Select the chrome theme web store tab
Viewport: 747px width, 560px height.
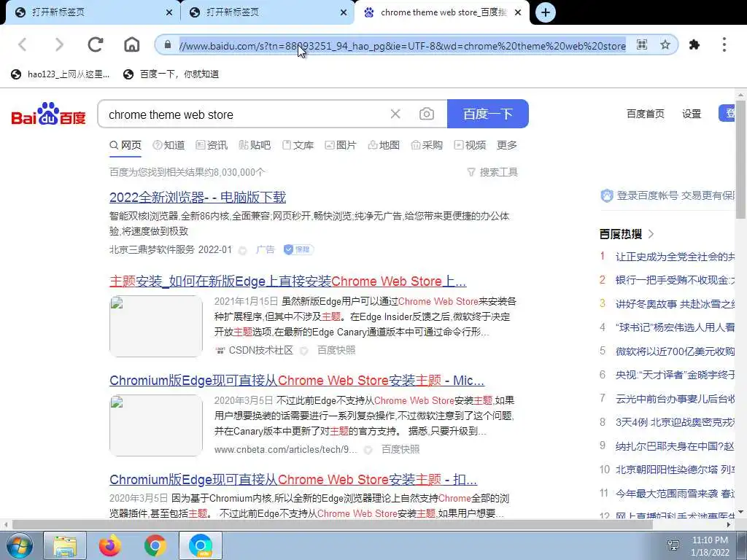[442, 12]
